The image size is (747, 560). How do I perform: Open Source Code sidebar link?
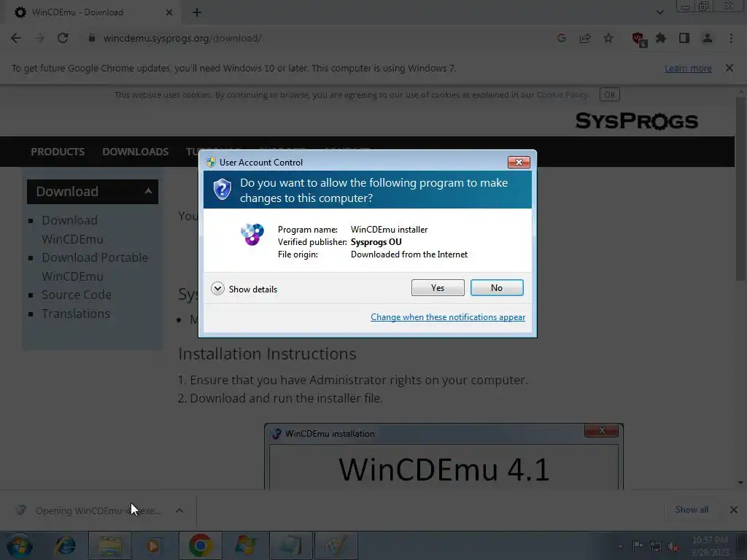(x=76, y=295)
